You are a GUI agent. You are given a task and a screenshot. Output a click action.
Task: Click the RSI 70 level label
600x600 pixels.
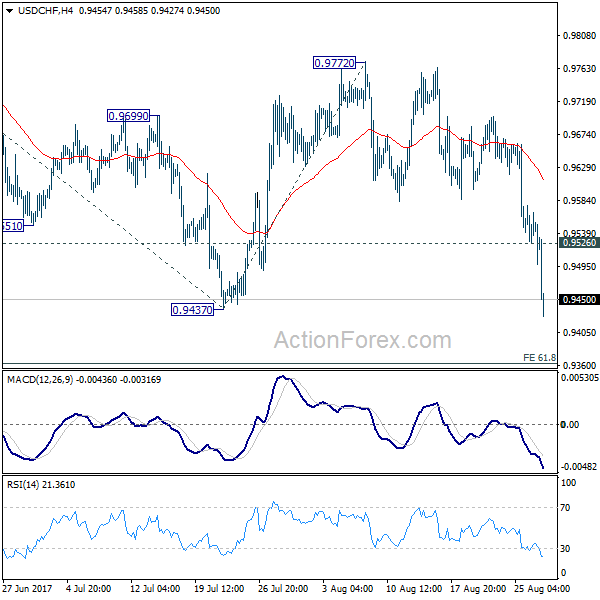click(x=565, y=508)
